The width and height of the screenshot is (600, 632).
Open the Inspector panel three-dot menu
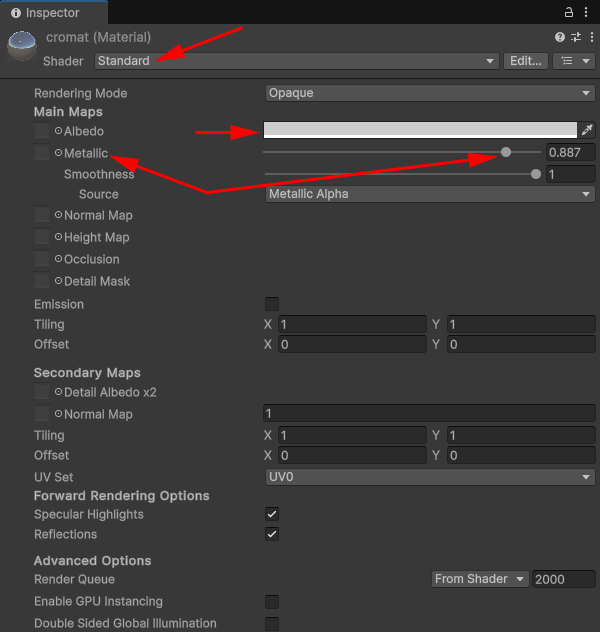click(x=587, y=12)
